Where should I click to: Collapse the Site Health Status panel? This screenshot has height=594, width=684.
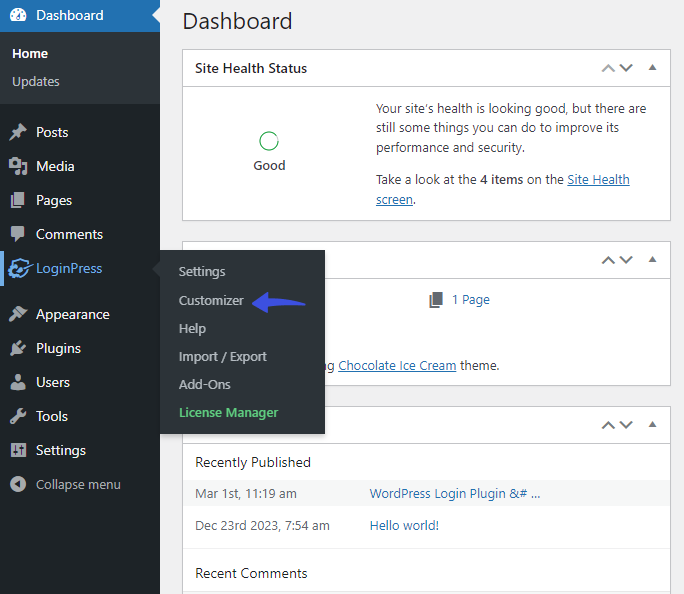point(652,67)
